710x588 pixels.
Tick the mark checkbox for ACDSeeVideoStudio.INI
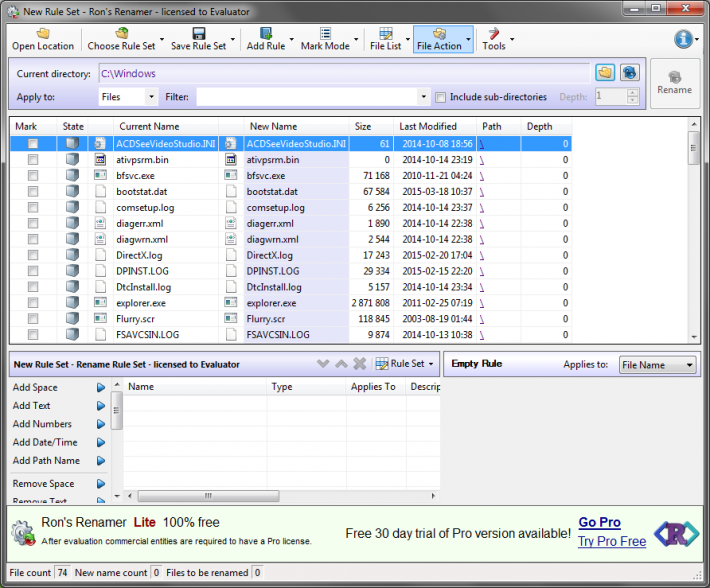pyautogui.click(x=33, y=143)
